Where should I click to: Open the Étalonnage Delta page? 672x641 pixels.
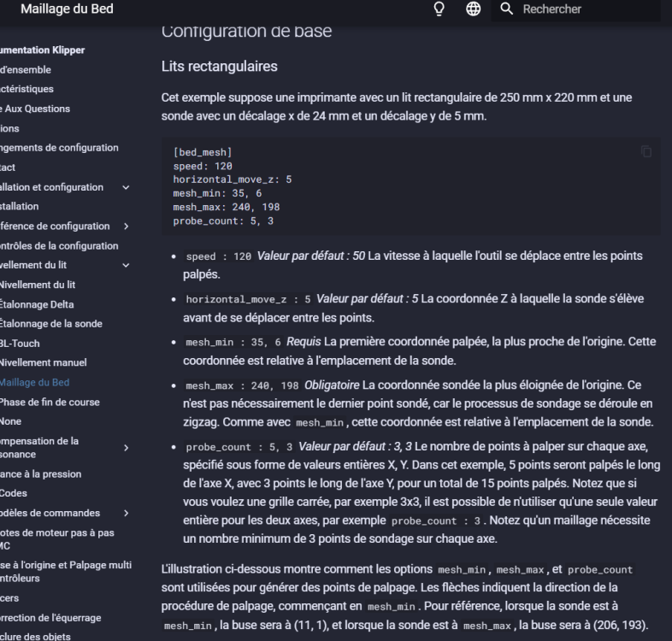click(38, 304)
